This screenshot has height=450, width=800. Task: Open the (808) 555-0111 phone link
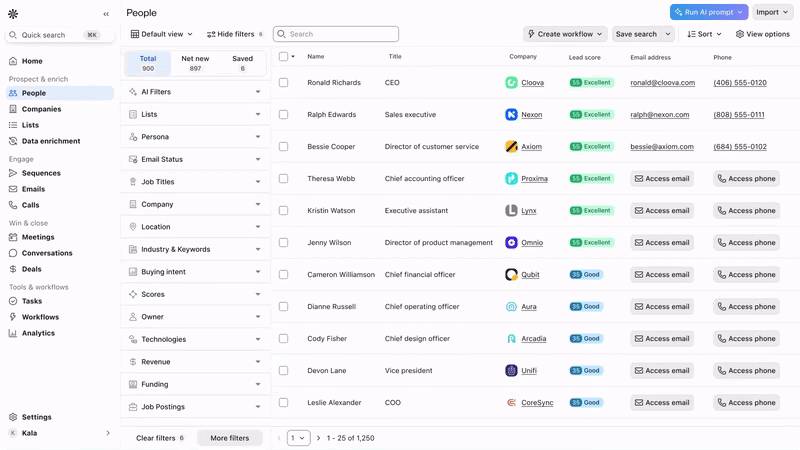(x=739, y=115)
